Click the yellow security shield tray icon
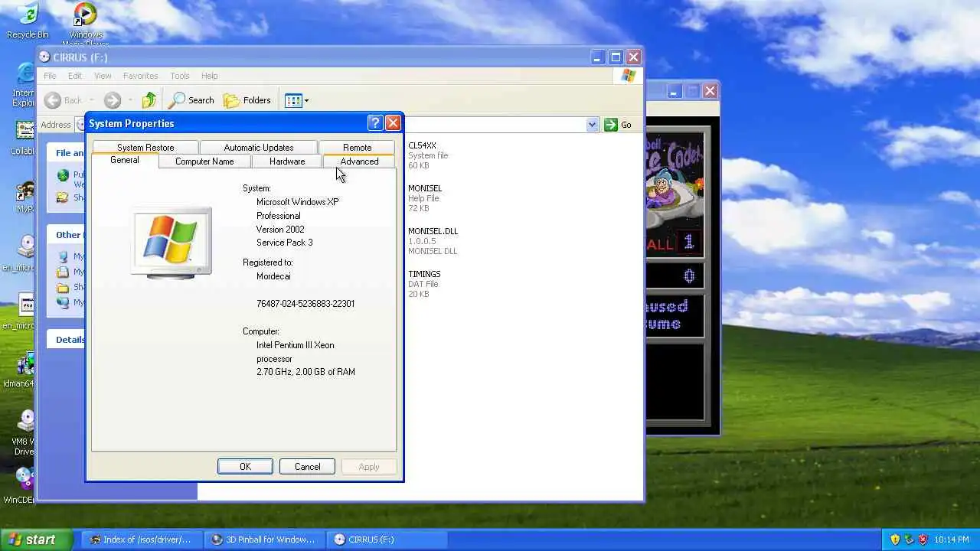Viewport: 980px width, 551px height. [x=894, y=540]
